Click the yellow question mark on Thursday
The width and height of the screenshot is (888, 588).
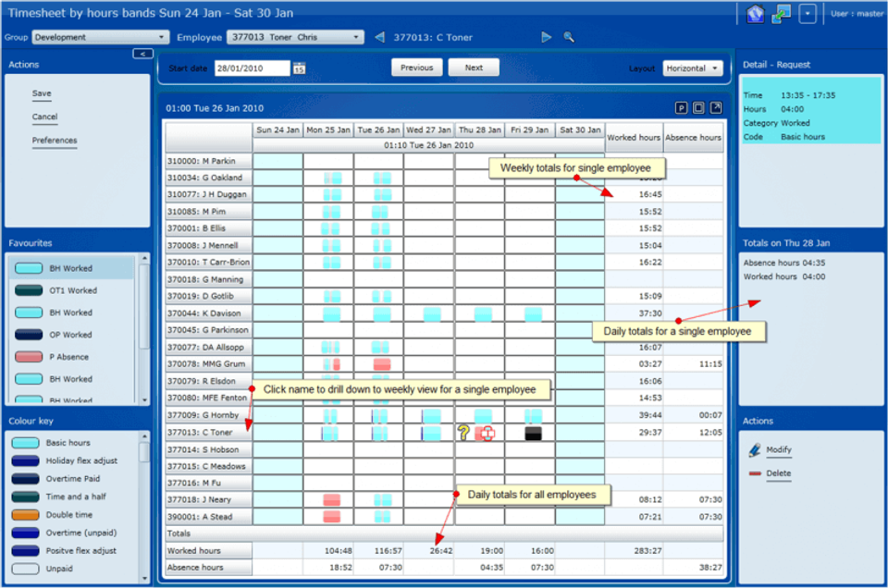click(x=463, y=433)
